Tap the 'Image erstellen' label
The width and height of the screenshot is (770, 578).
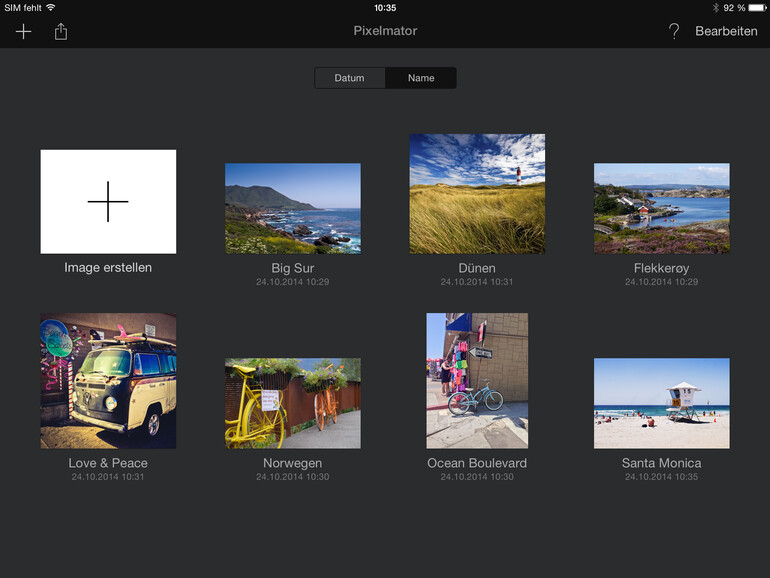click(x=108, y=268)
